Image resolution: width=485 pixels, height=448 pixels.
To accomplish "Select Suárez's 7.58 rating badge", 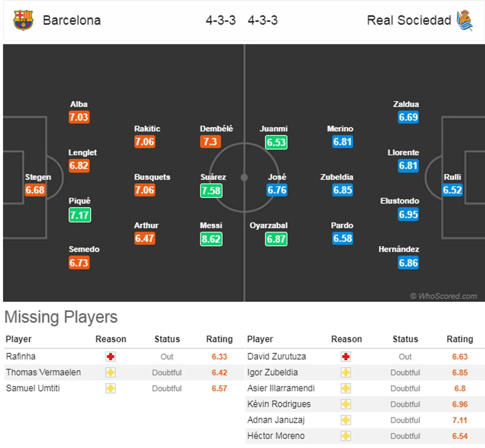I will (x=211, y=191).
